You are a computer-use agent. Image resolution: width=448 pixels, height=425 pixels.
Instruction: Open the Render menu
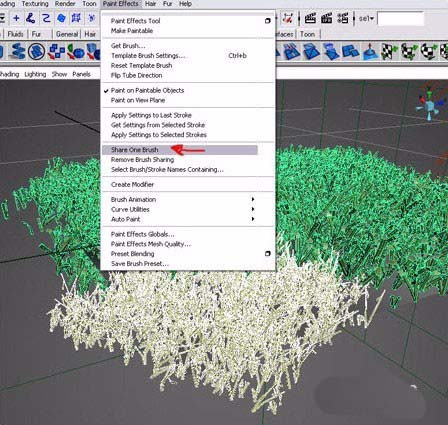pyautogui.click(x=65, y=4)
